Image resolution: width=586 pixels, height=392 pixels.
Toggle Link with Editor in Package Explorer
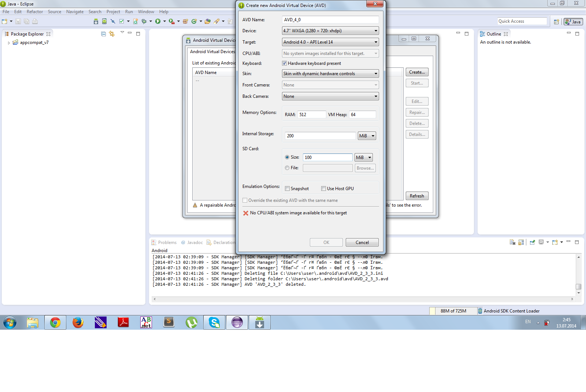(112, 34)
